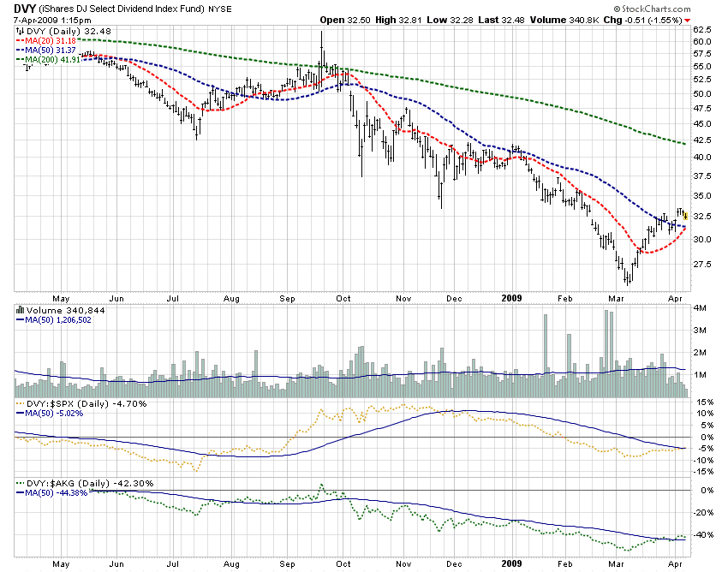Viewport: 728px width, 572px height.
Task: Click the volume MA(50) 1,206,502 legend
Action: 53,320
